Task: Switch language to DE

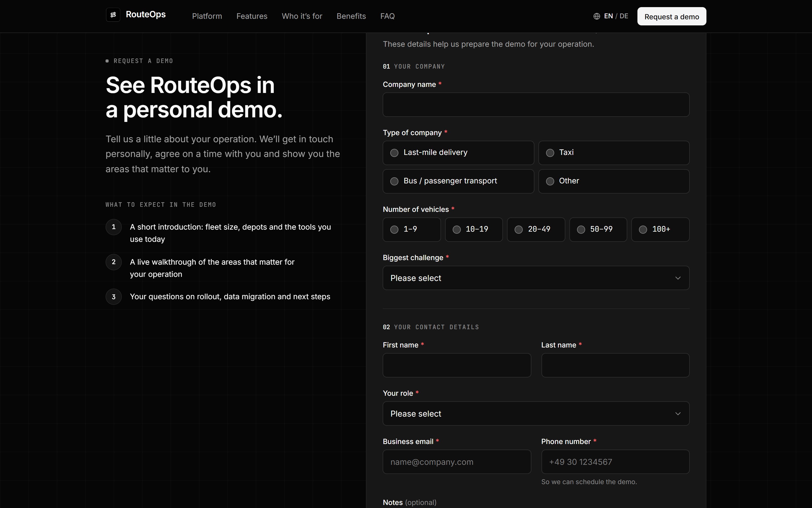Action: (624, 16)
